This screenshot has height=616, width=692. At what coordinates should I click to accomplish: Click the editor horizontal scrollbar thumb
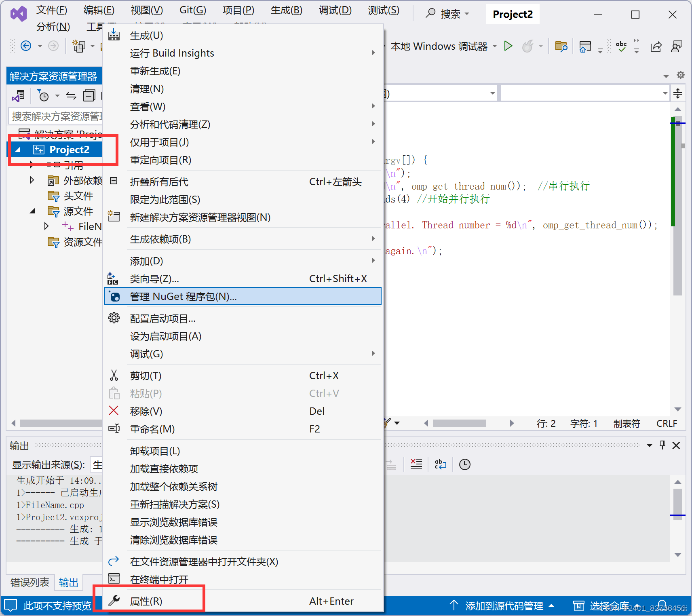click(460, 423)
